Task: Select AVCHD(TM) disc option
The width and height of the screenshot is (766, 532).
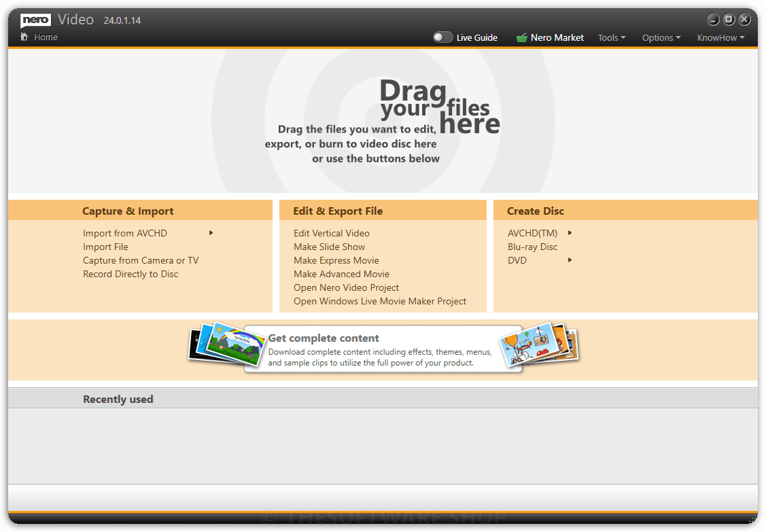Action: 532,233
